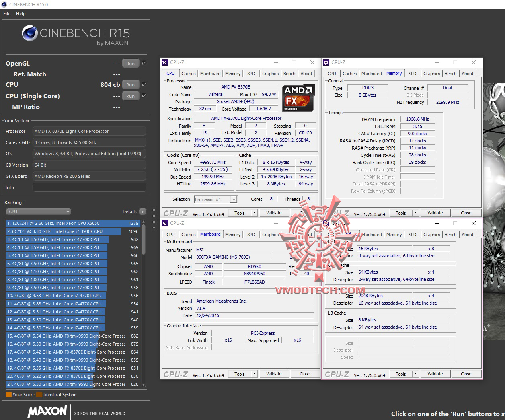Switch to Bench tab in CPU window
Image resolution: width=505 pixels, height=420 pixels.
(x=289, y=74)
